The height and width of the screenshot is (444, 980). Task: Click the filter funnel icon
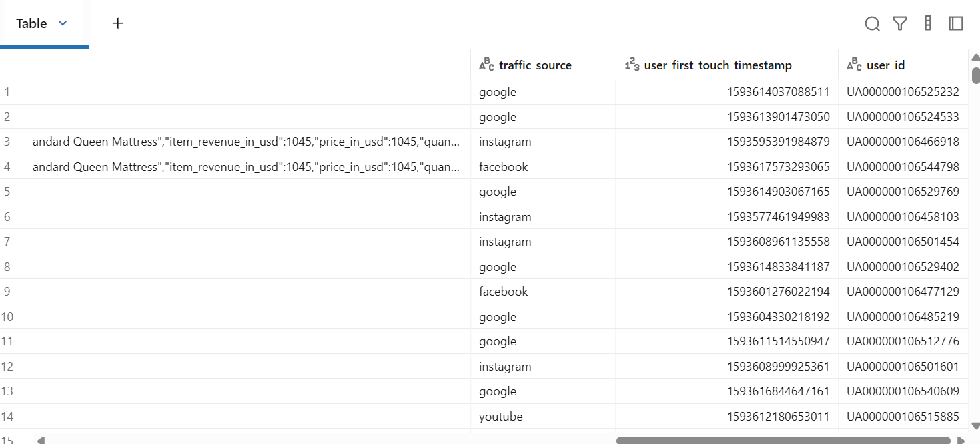tap(900, 24)
